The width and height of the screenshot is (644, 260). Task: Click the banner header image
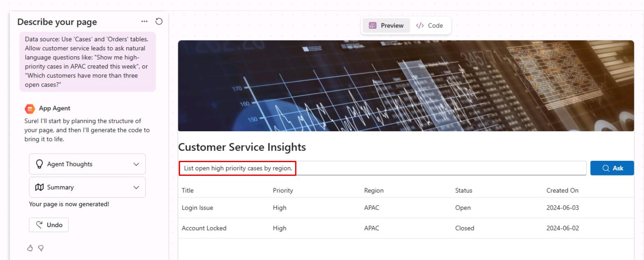pos(406,86)
